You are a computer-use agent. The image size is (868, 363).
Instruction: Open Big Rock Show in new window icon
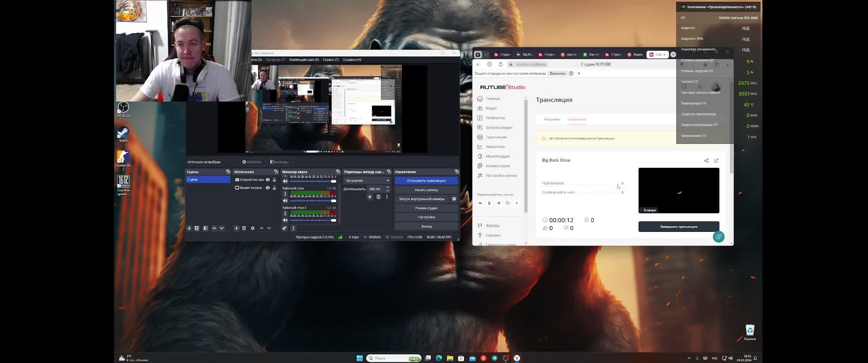pos(716,161)
